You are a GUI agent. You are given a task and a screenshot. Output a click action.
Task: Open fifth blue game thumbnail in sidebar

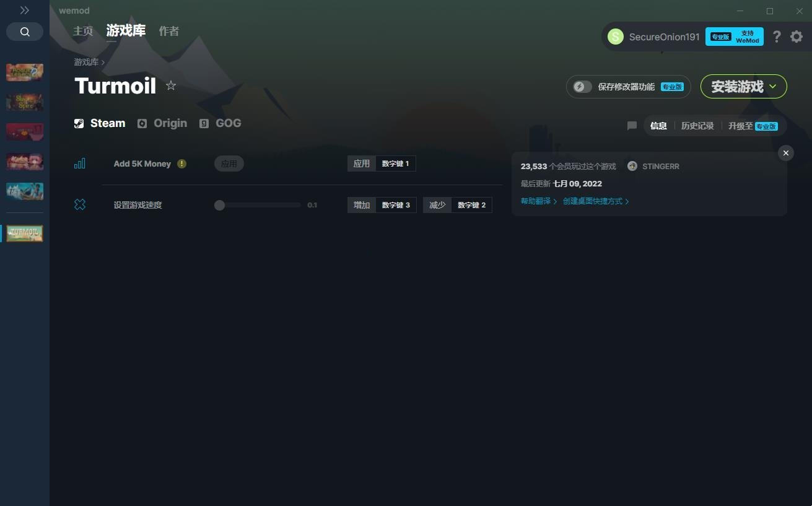(25, 191)
